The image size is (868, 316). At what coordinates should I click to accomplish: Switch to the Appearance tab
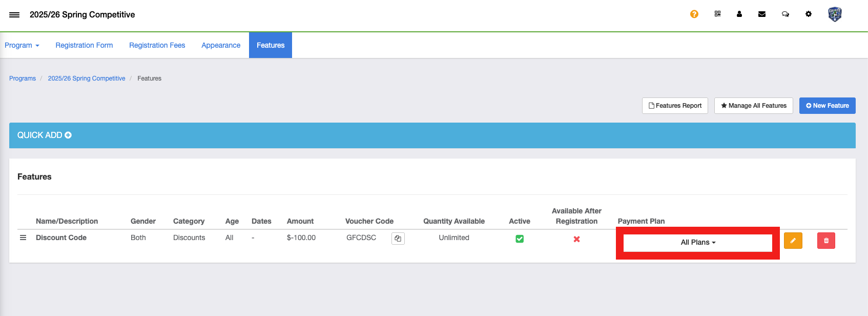(221, 45)
